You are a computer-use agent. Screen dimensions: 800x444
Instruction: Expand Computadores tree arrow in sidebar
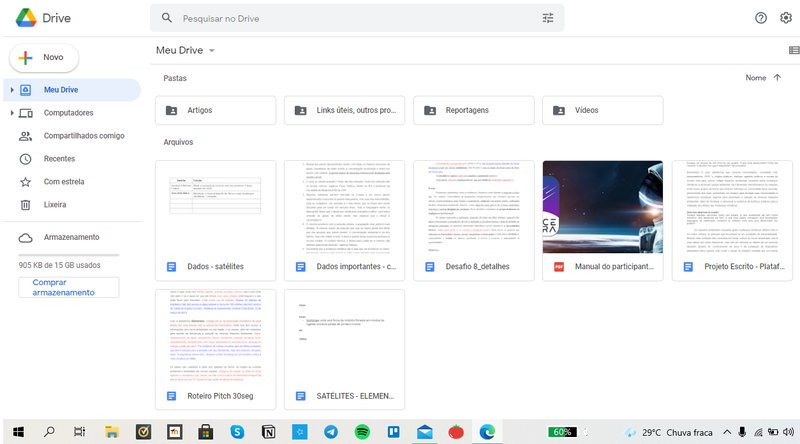tap(12, 113)
